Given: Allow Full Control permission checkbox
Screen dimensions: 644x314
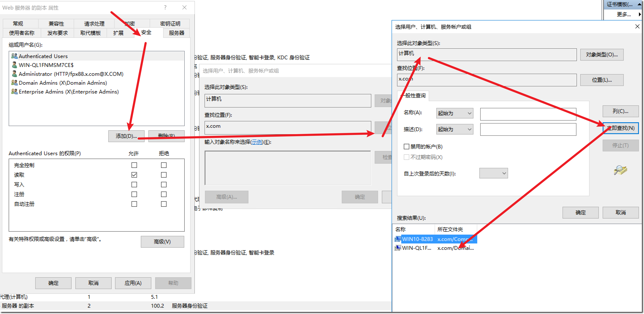Looking at the screenshot, I should pos(134,165).
